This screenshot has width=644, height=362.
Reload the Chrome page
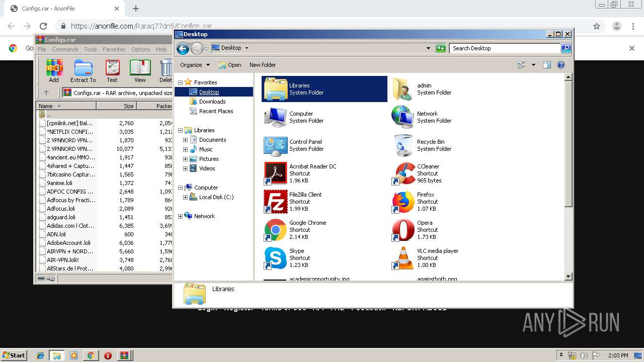coord(43,26)
